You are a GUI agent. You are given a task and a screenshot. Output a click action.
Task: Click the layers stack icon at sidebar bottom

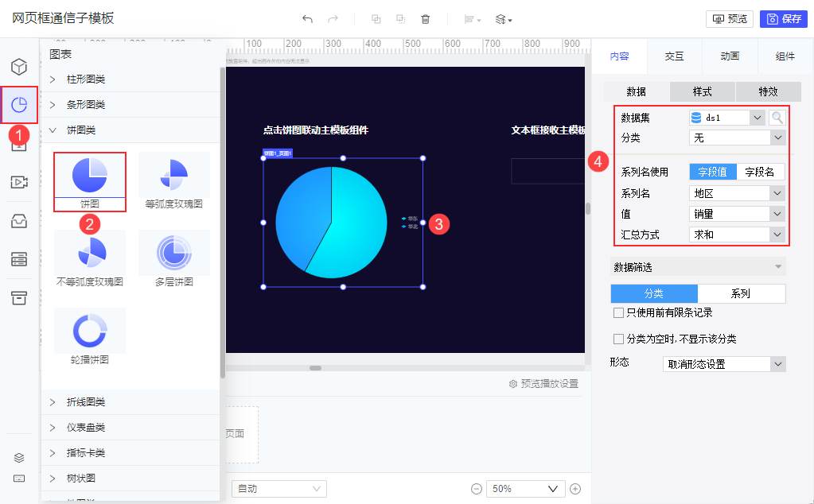click(19, 457)
